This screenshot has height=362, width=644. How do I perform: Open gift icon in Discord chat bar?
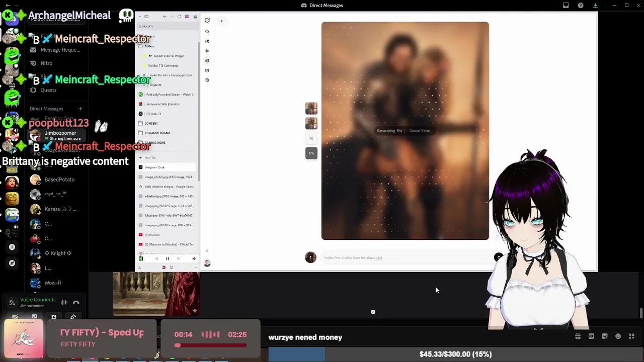tap(578, 336)
